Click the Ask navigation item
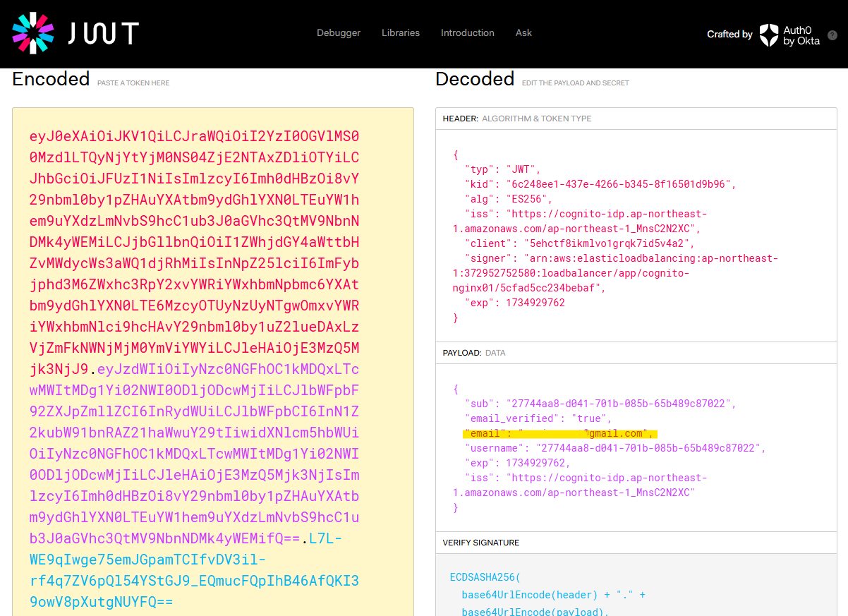The width and height of the screenshot is (848, 616). (x=523, y=32)
